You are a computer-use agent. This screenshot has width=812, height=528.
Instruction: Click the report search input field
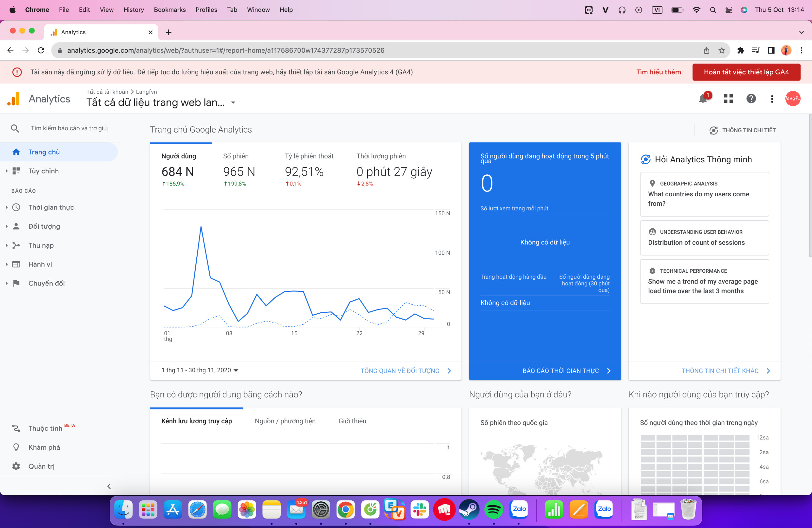tap(69, 128)
